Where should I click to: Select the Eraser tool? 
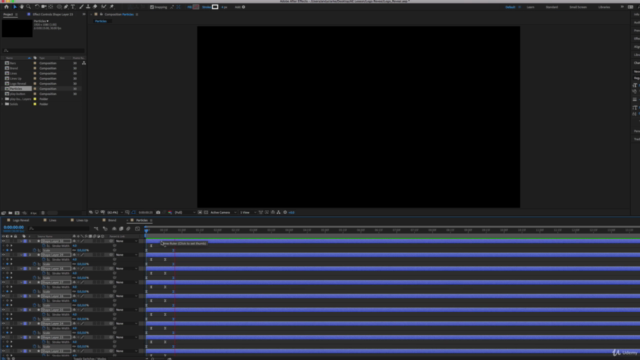[x=95, y=7]
